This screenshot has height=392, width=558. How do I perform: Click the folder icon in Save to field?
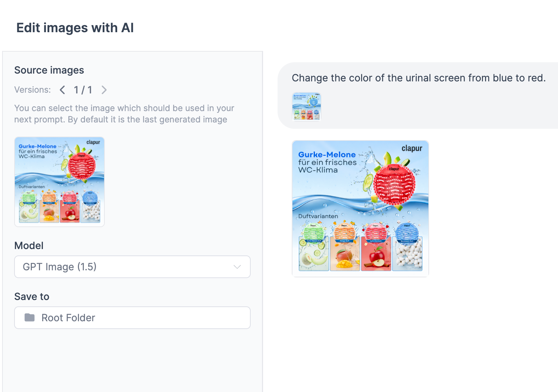coord(30,318)
